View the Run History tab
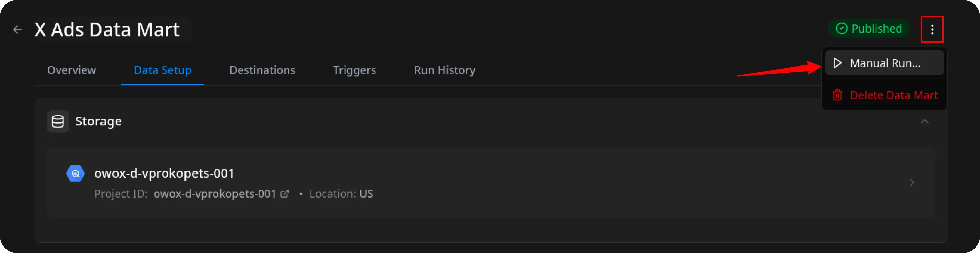 coord(444,70)
